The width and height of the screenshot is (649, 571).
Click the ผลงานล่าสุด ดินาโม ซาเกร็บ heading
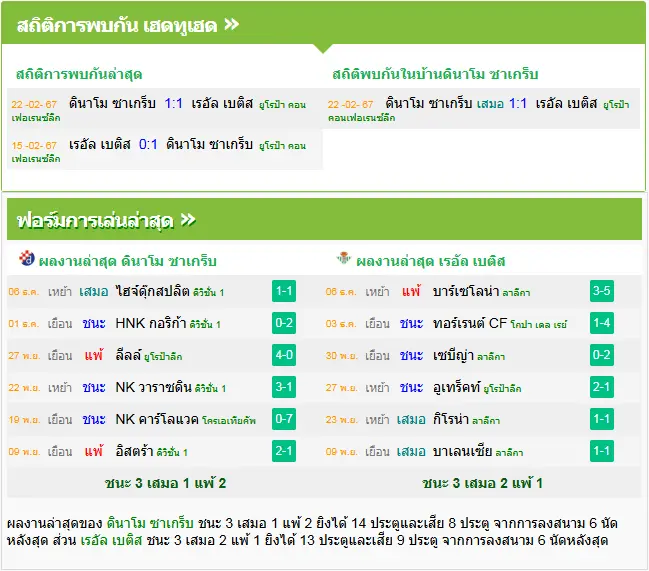127,261
